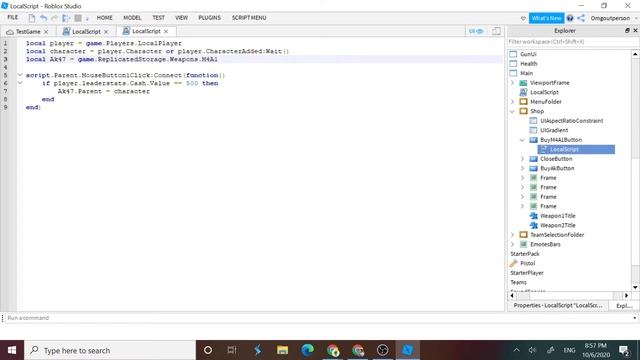Select EmotesBars in Explorer
Screen dimensions: 640x360
click(545, 244)
